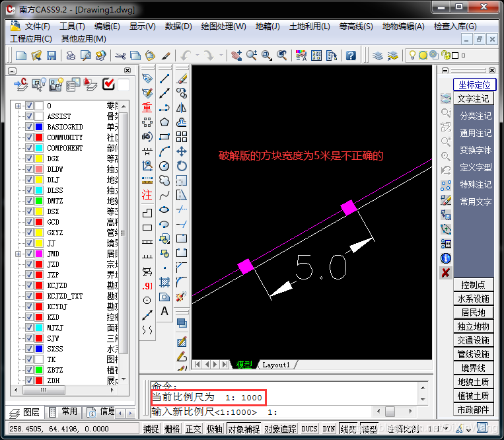504x440 pixels.
Task: Select the Line draw tool
Action: pos(164,79)
